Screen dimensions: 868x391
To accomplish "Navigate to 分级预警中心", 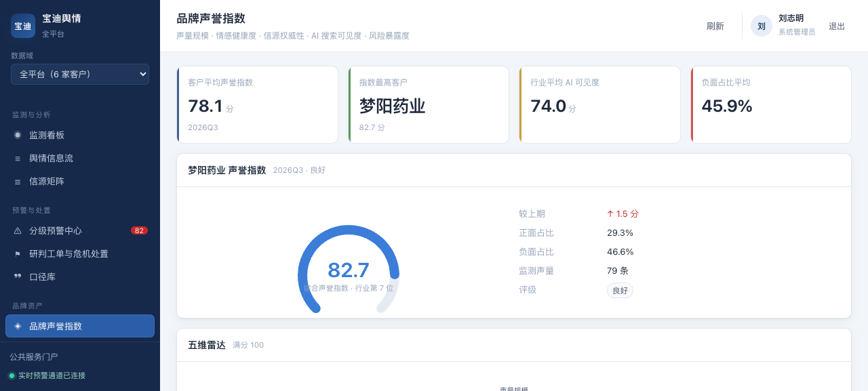I will 80,230.
